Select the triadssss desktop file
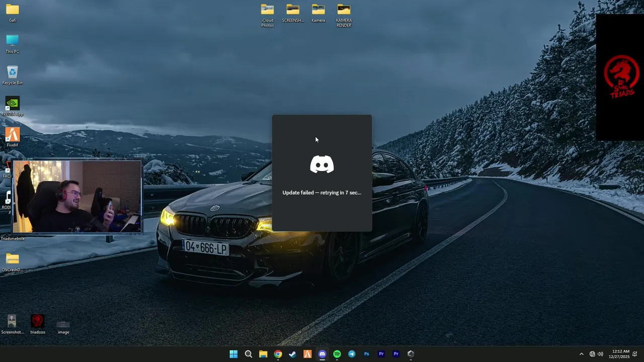 pos(38,324)
